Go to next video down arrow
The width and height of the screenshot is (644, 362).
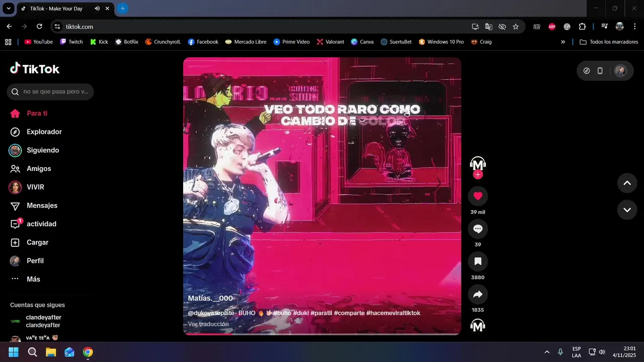pyautogui.click(x=627, y=210)
